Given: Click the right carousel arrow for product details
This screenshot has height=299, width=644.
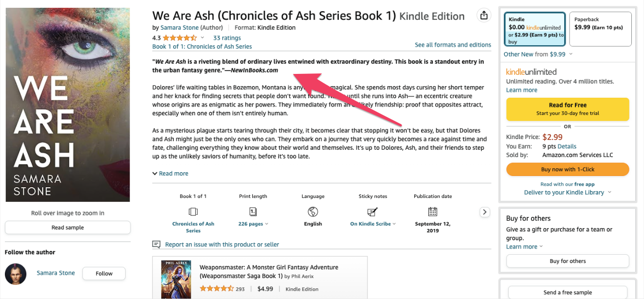Looking at the screenshot, I should [x=484, y=212].
